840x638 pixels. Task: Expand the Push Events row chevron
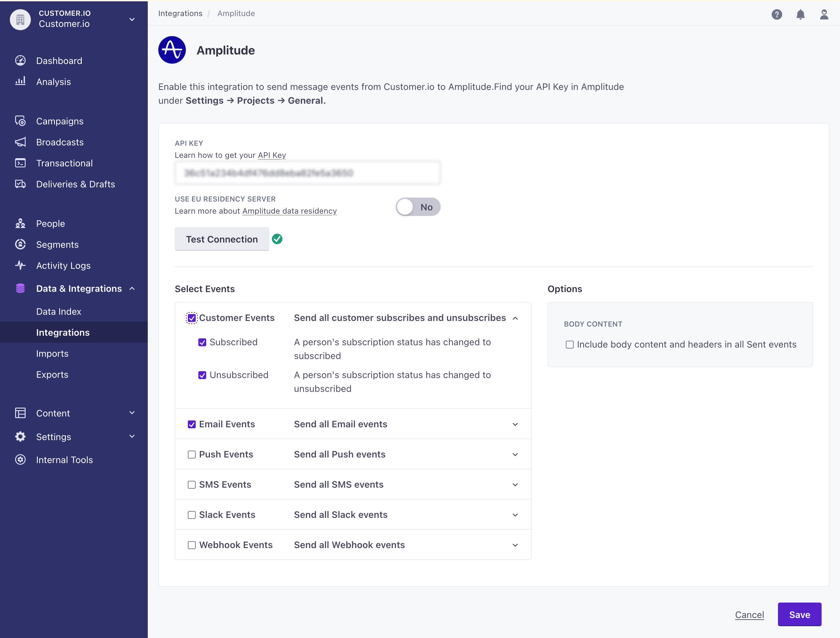(x=515, y=455)
